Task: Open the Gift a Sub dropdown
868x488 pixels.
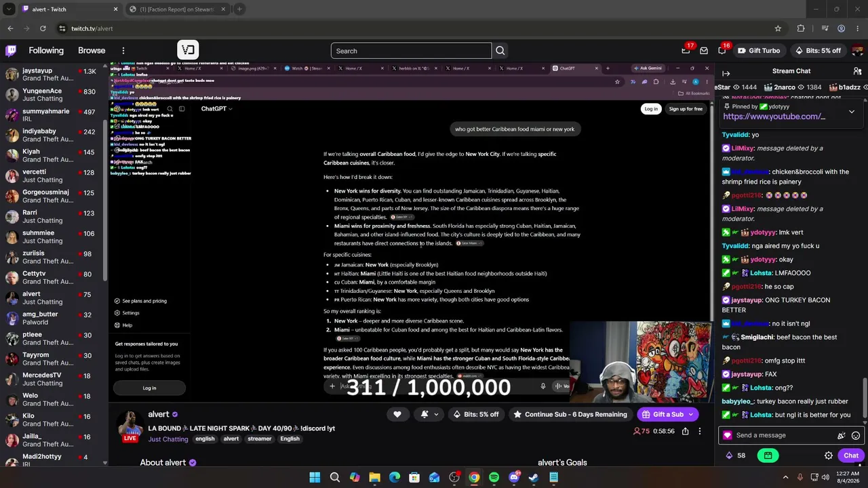Action: [x=691, y=414]
